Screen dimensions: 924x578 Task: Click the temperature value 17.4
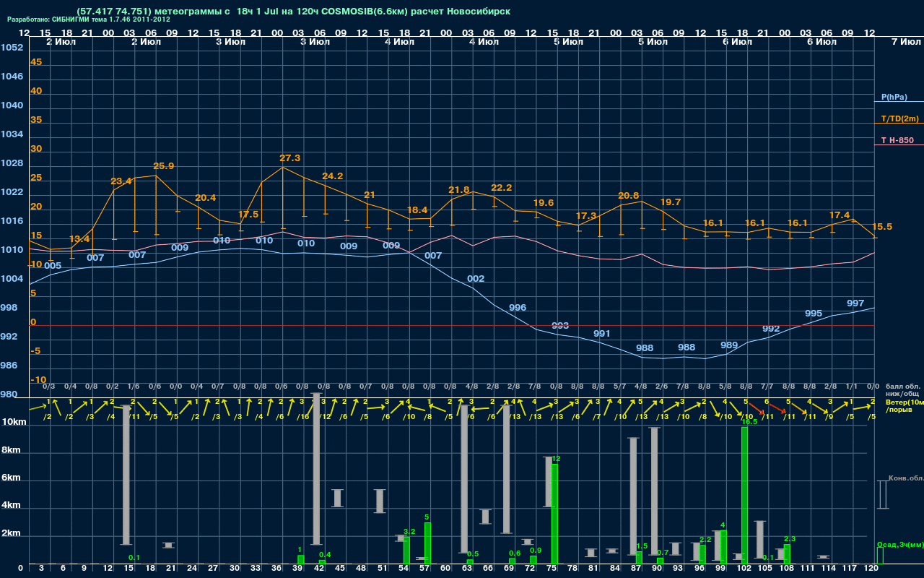coord(840,215)
